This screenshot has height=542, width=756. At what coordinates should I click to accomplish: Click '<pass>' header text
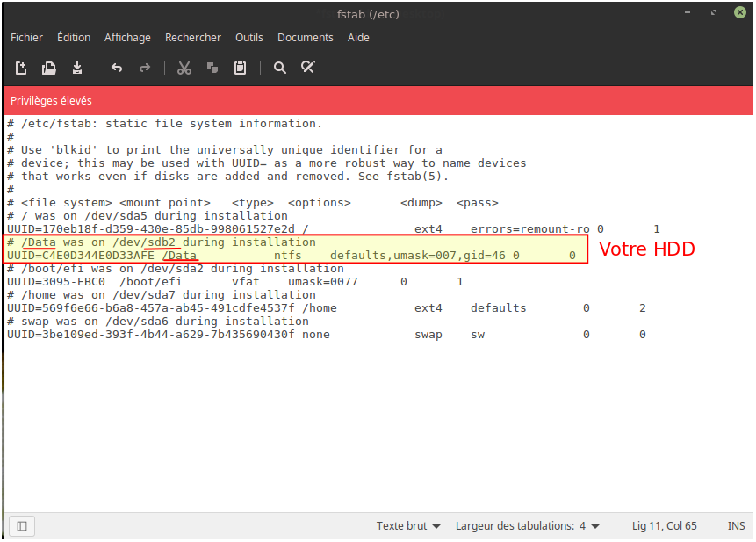point(478,203)
